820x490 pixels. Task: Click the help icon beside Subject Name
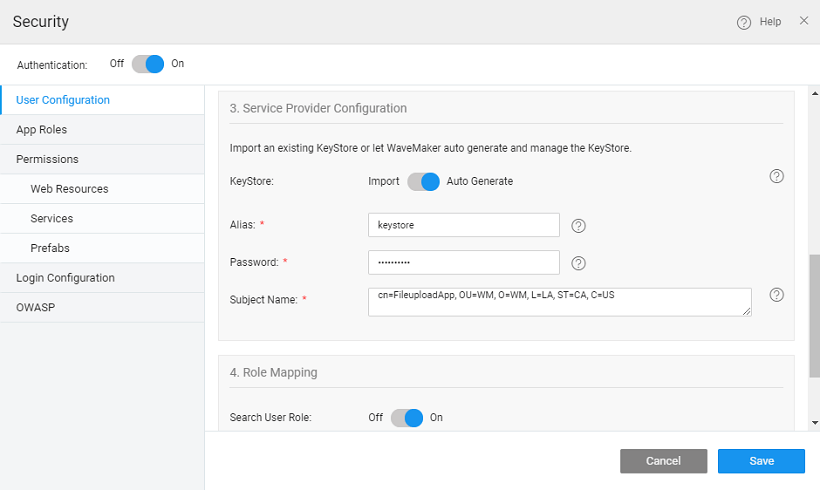coord(776,295)
